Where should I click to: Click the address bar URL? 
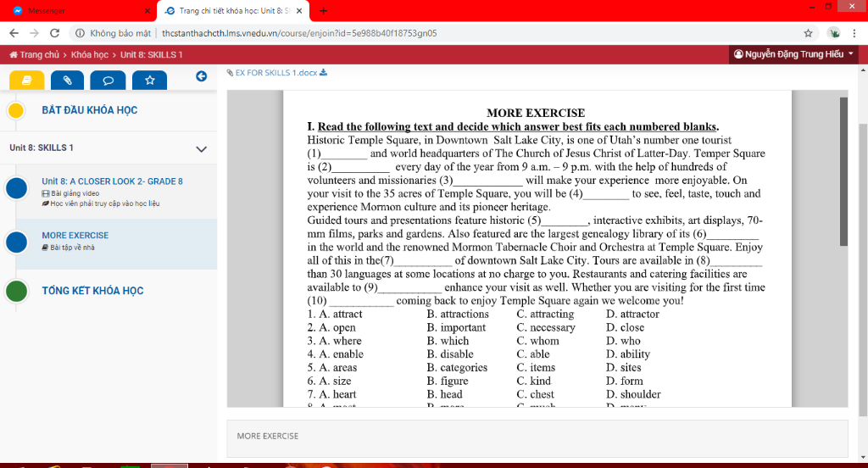(299, 33)
